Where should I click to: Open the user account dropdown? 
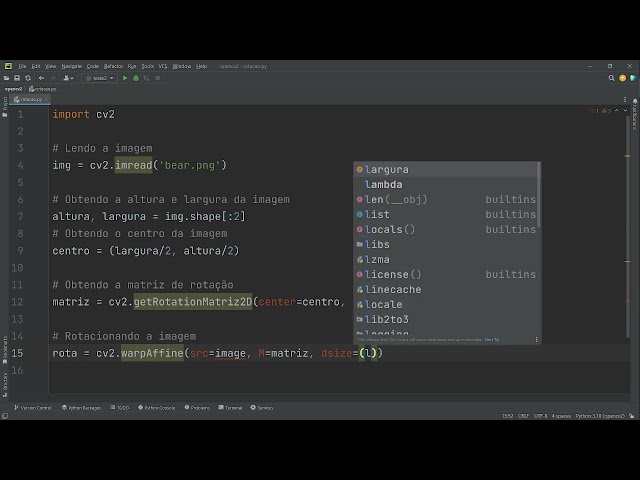(68, 78)
